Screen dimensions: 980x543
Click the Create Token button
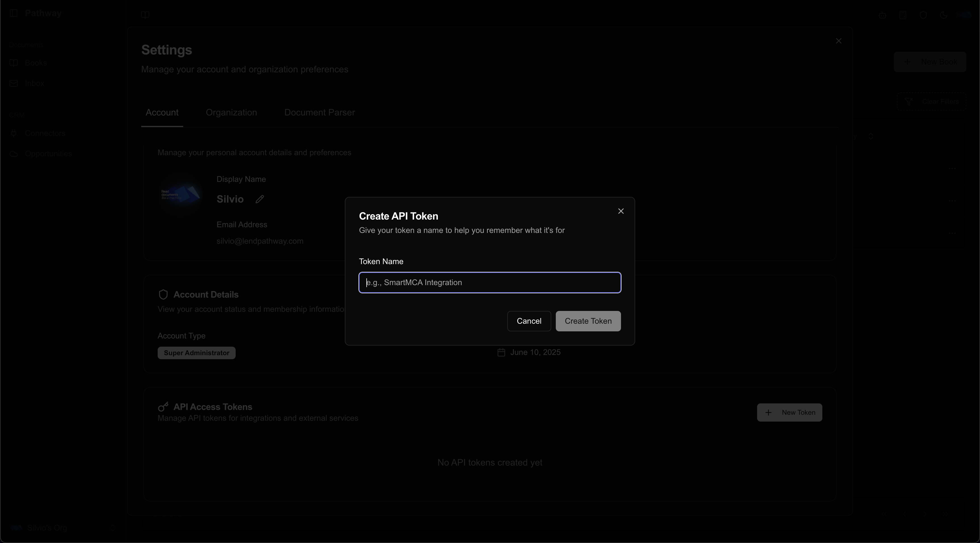coord(588,321)
